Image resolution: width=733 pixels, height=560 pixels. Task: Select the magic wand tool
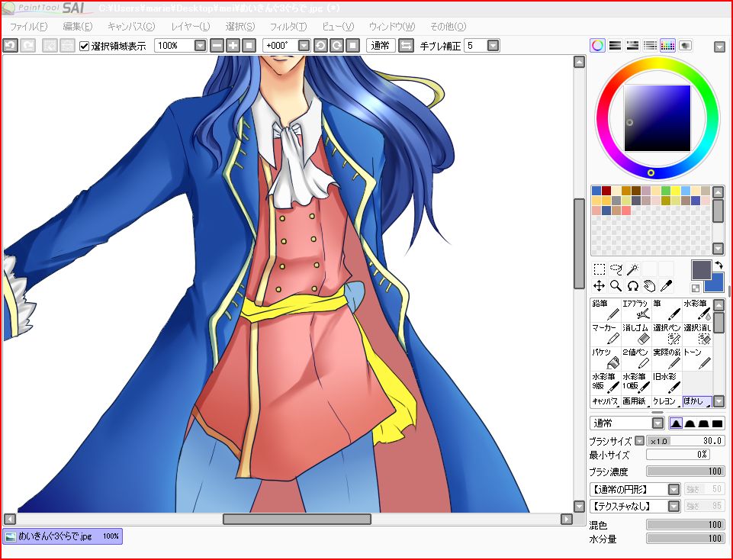pyautogui.click(x=633, y=269)
